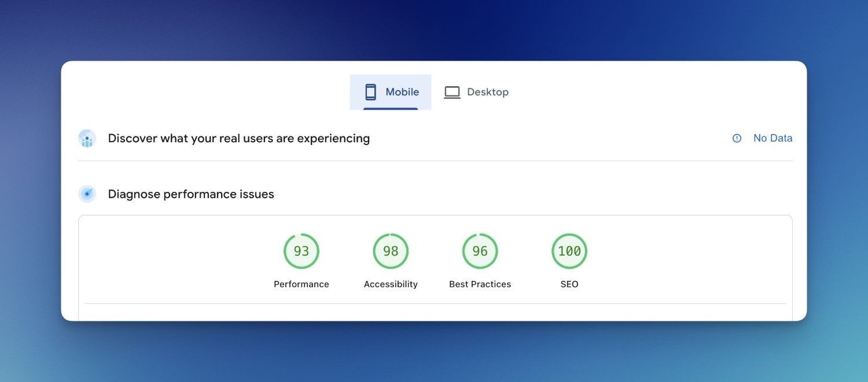Viewport: 868px width, 382px height.
Task: Open the SEO score gauge showing 100
Action: click(569, 251)
